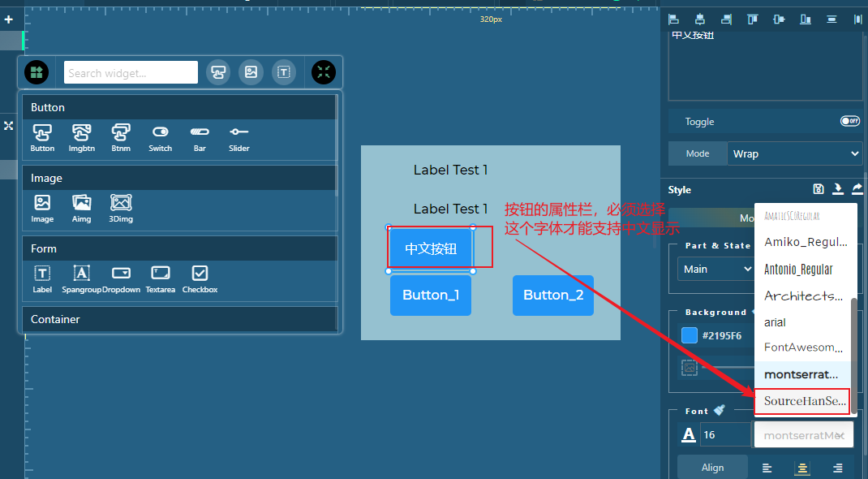Set text alignment to left
Viewport: 868px width, 479px height.
pos(767,468)
